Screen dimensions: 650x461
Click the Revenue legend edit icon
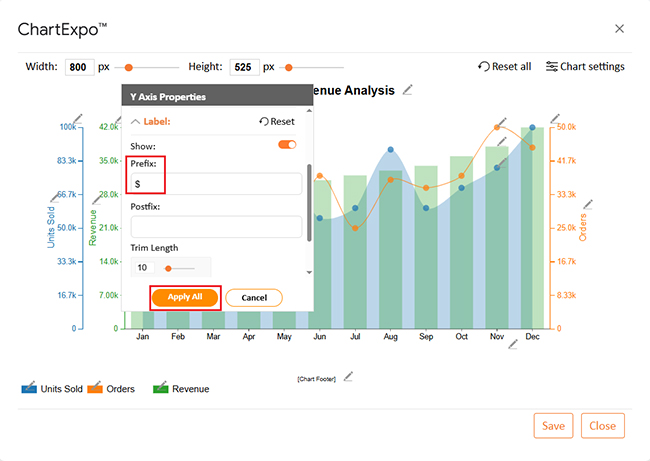point(161,388)
